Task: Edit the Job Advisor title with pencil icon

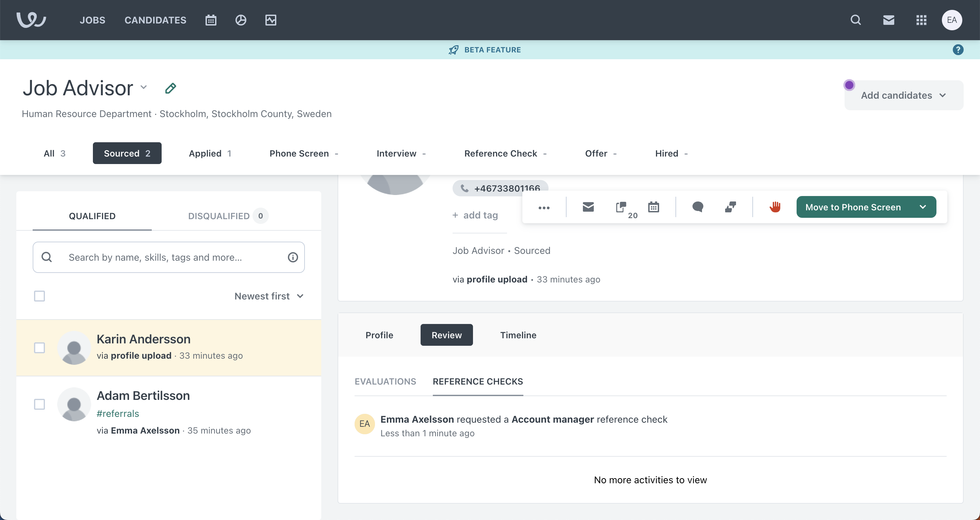Action: 170,88
